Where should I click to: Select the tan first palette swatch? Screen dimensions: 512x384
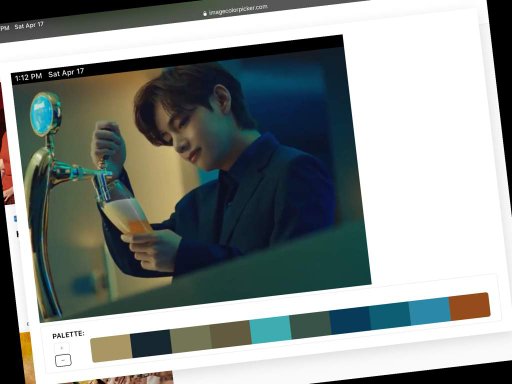point(111,348)
